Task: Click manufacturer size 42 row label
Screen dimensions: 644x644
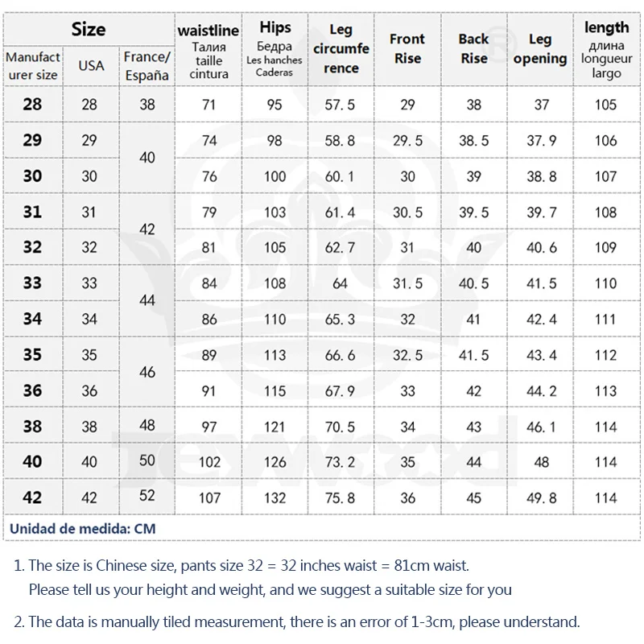Action: click(32, 497)
